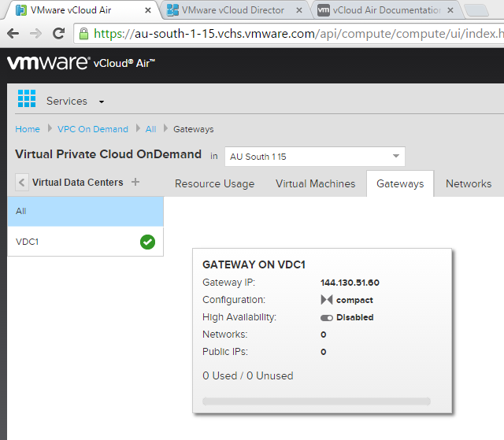Click the green padlock security icon

coord(84,33)
